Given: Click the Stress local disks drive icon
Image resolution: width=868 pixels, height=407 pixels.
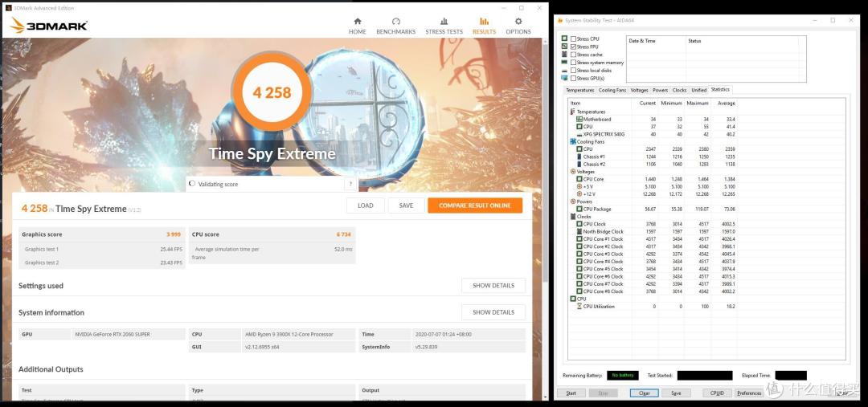Looking at the screenshot, I should point(565,70).
